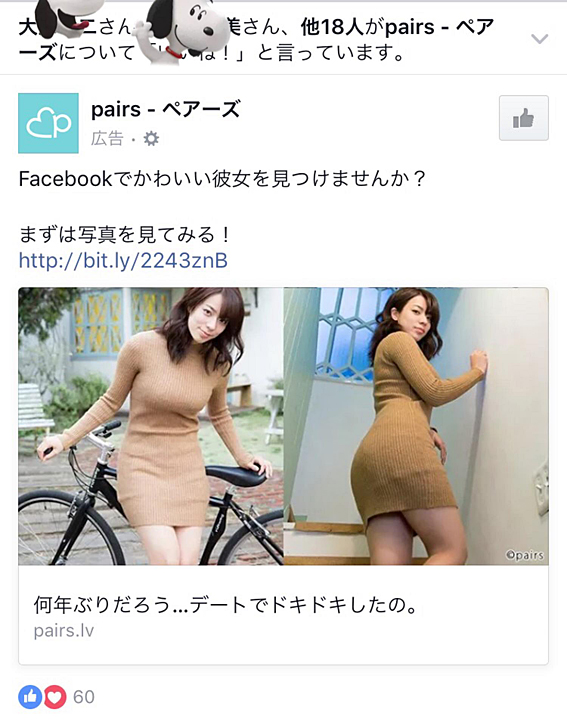Screen dimensions: 567x722
Task: Click the Snoopy sticker on the left
Action: pos(64,16)
